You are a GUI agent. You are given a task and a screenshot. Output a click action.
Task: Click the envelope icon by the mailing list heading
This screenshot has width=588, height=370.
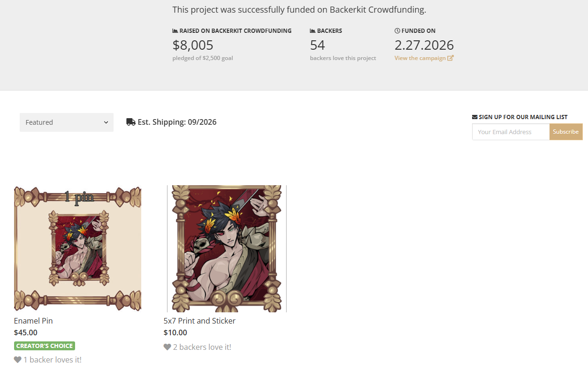click(475, 117)
